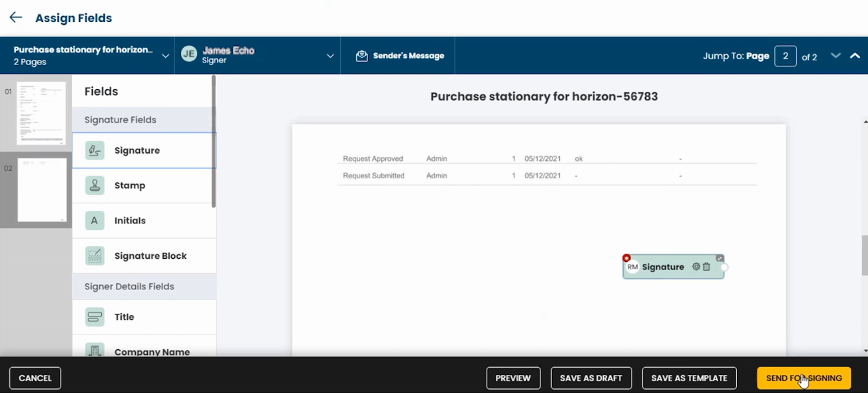Jump to the previous page with the down arrow
Screen dimensions: 868x393
click(x=836, y=56)
